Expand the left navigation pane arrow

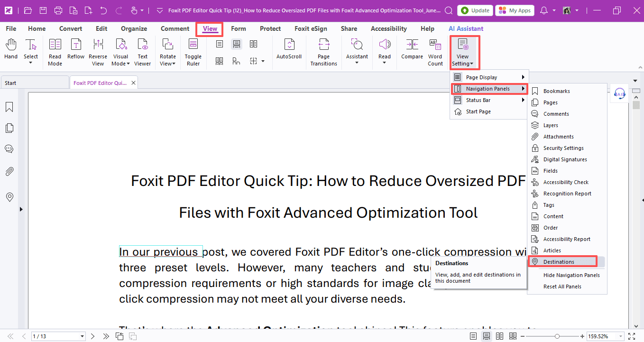click(20, 209)
